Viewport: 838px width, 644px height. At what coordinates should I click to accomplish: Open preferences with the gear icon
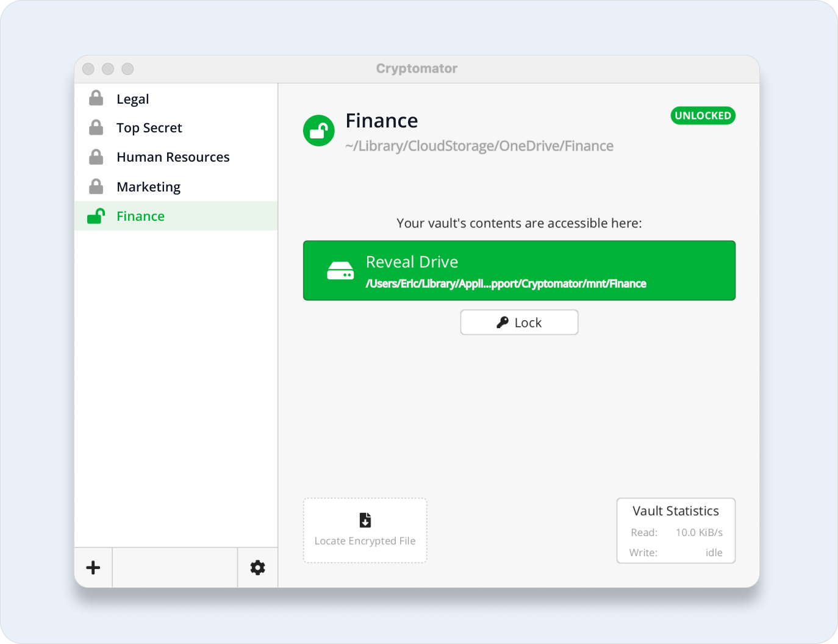(258, 568)
